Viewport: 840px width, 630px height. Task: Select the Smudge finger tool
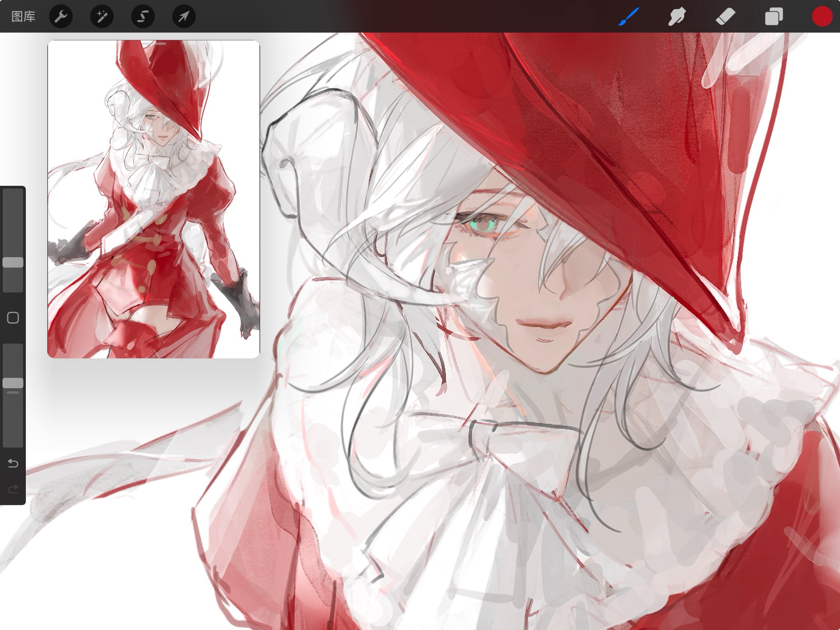click(677, 17)
